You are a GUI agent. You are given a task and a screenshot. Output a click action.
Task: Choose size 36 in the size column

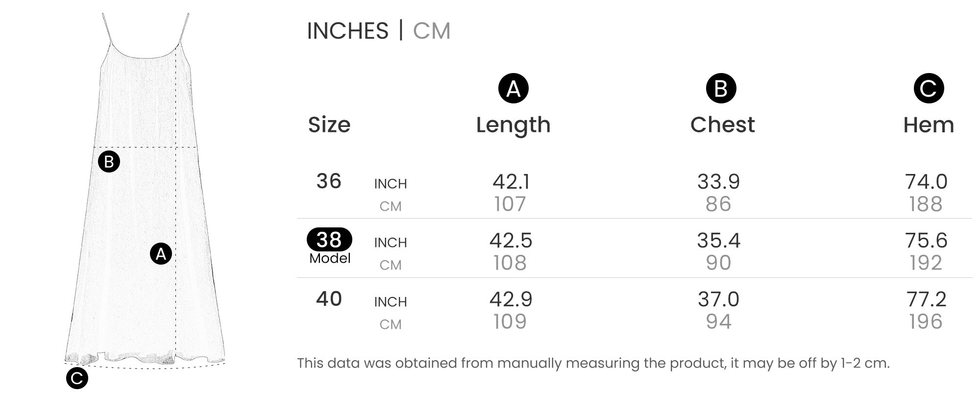click(x=329, y=181)
